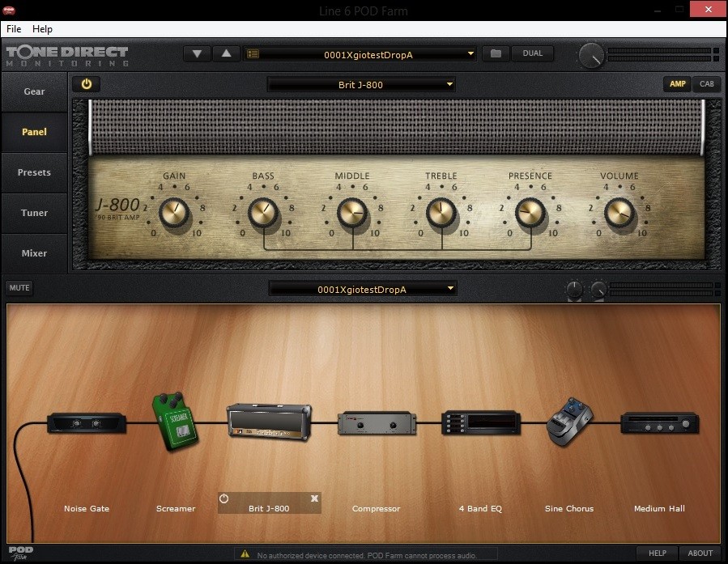Open the Help menu
Screen dimensions: 728x564
pyautogui.click(x=42, y=29)
